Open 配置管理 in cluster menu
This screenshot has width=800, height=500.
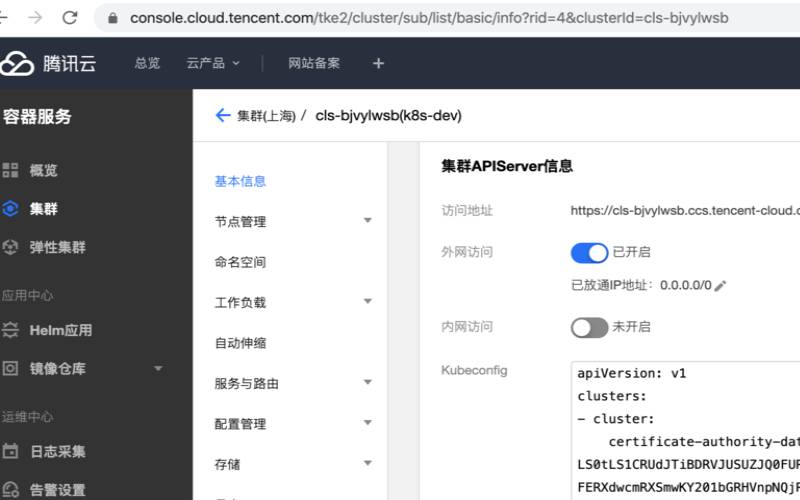240,424
